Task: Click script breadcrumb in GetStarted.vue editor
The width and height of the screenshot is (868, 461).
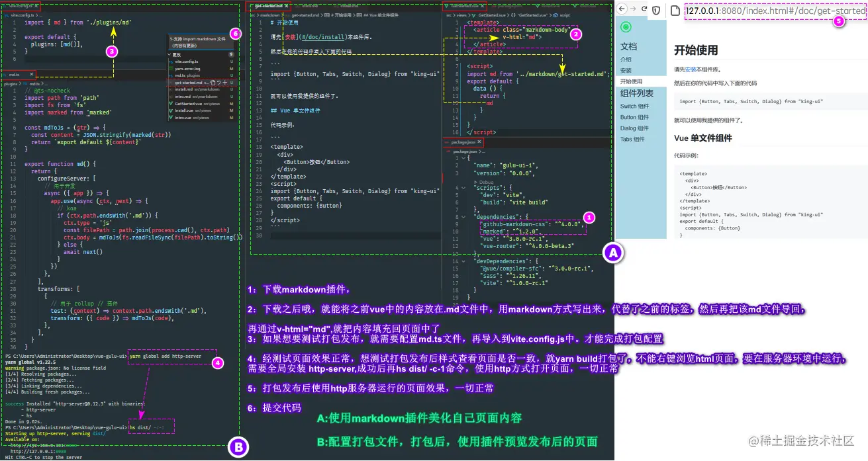Action: (x=564, y=15)
